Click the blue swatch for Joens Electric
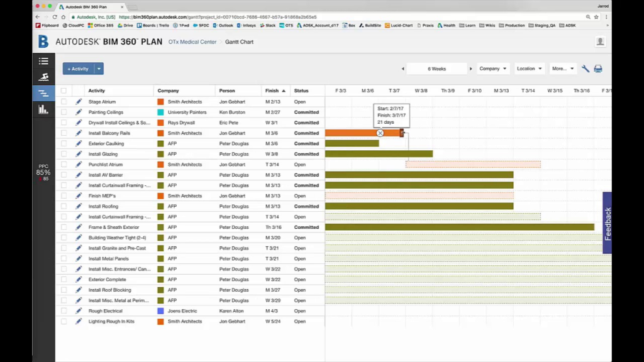This screenshot has height=362, width=644. (x=160, y=311)
